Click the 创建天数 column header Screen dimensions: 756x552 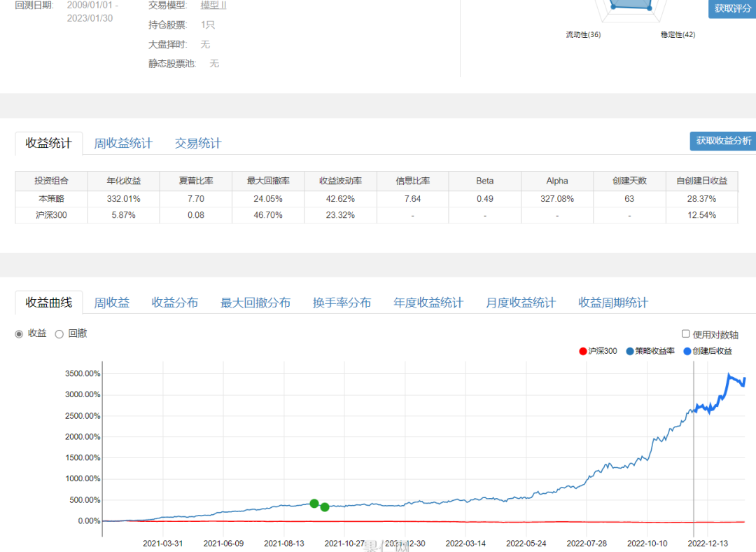pyautogui.click(x=630, y=181)
